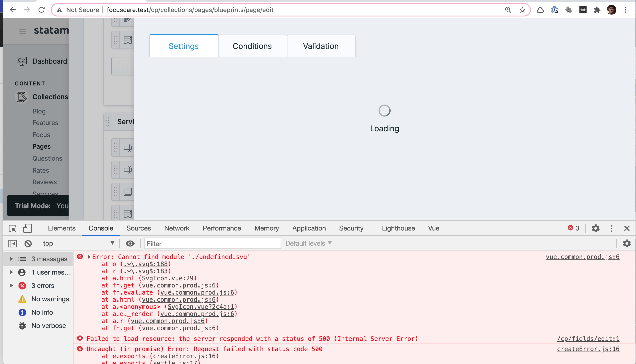The width and height of the screenshot is (636, 364).
Task: Click the browser address bar URL
Action: tap(190, 10)
